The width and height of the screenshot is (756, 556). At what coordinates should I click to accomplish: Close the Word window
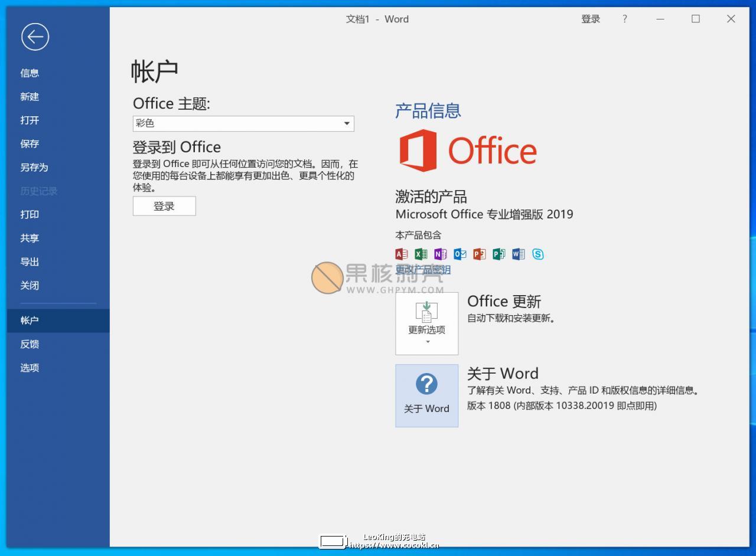(x=731, y=19)
